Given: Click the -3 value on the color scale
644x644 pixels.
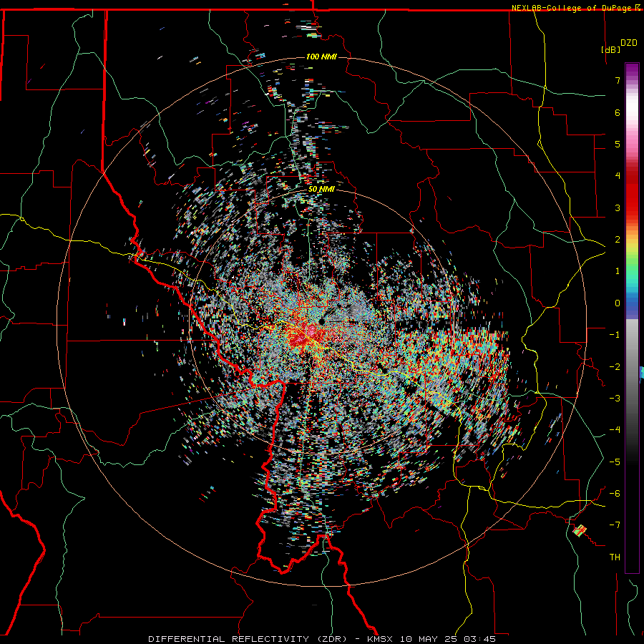Looking at the screenshot, I should [x=615, y=399].
